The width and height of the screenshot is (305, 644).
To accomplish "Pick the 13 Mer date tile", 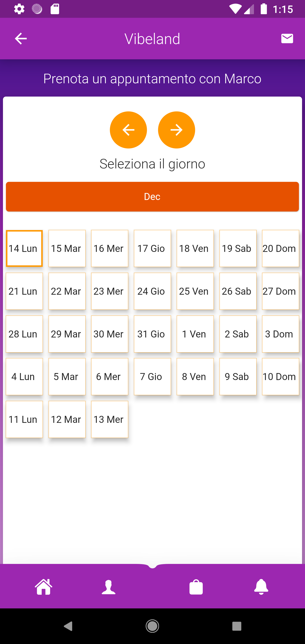I will [110, 419].
